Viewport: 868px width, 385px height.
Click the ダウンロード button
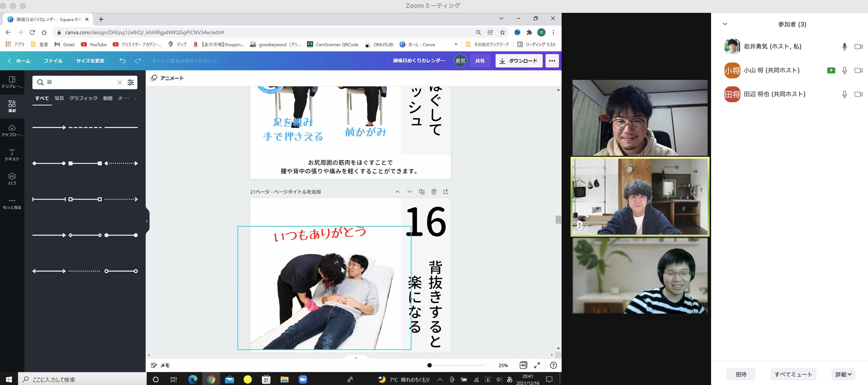tap(519, 61)
